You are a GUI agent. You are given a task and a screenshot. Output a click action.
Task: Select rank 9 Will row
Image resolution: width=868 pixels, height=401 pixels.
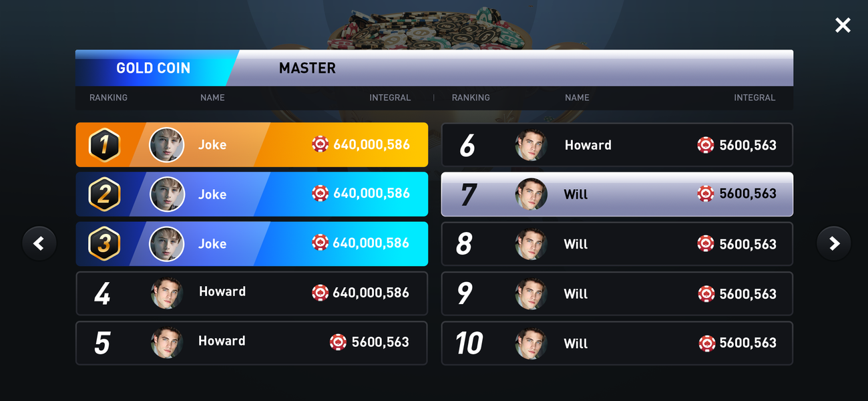(617, 293)
